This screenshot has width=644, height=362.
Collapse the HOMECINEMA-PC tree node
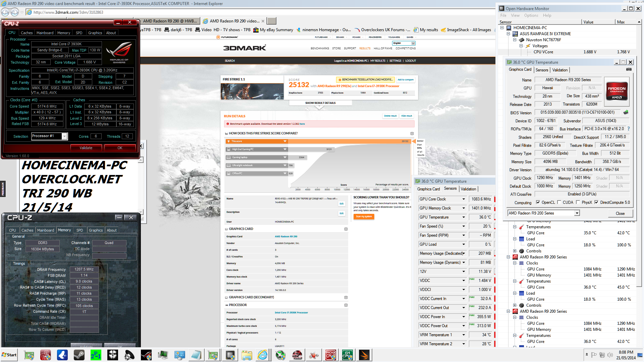pos(502,28)
